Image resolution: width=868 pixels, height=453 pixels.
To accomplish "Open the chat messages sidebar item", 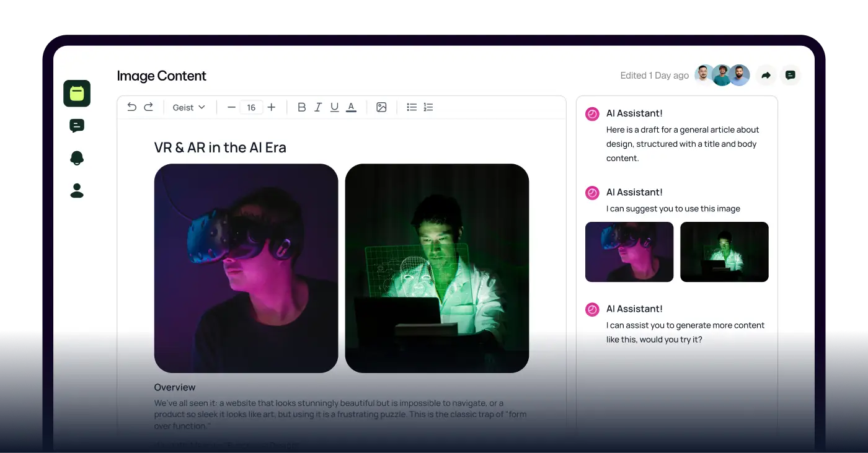I will 77,126.
